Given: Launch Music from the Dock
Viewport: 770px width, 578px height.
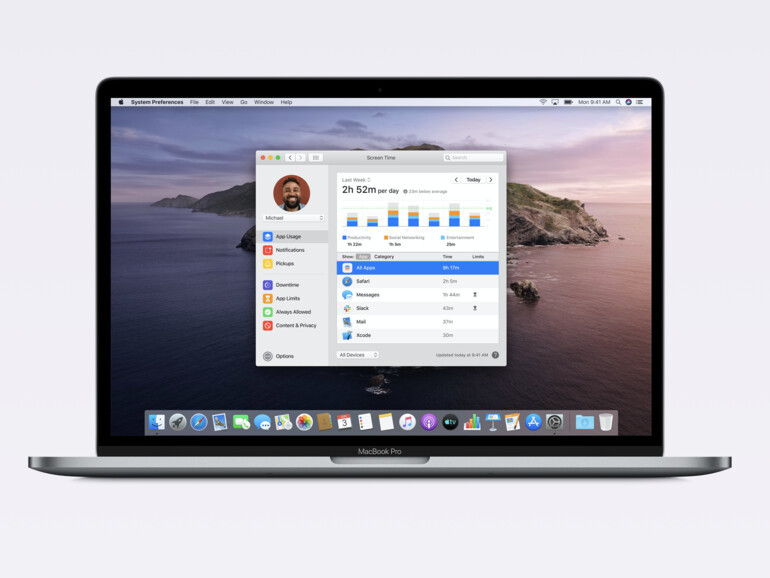Looking at the screenshot, I should click(x=407, y=422).
